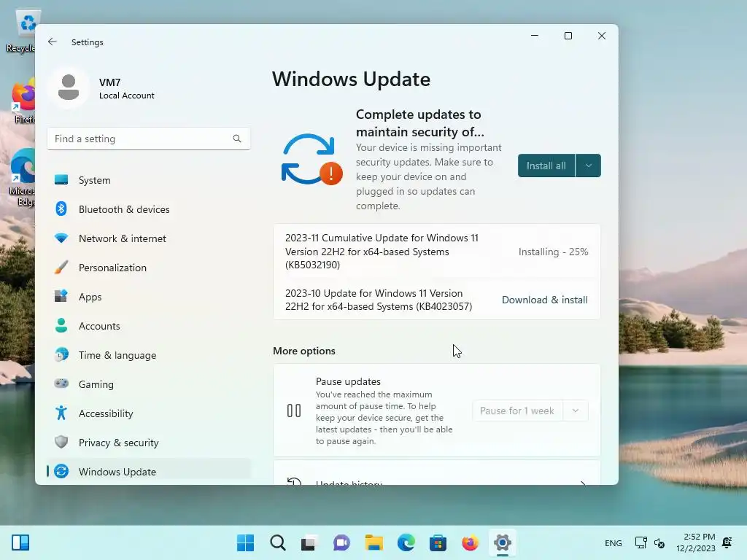Click the Time & language clock icon
The height and width of the screenshot is (560, 747).
(61, 355)
